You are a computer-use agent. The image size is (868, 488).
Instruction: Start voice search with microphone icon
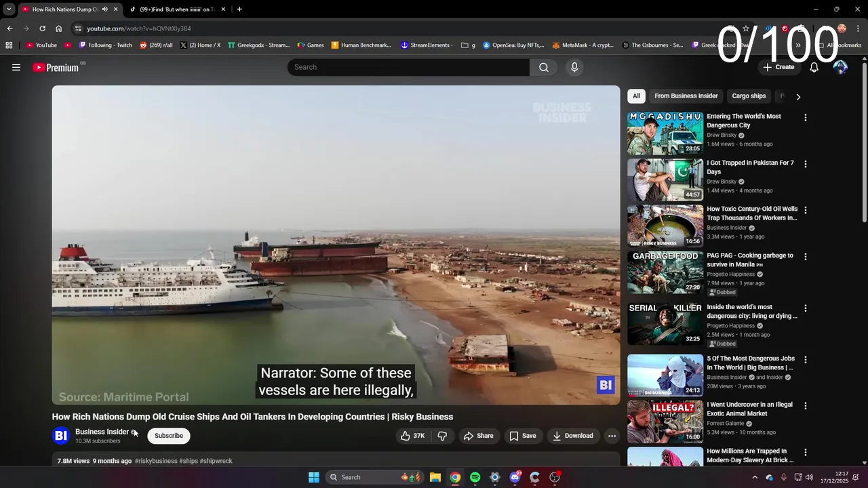574,67
